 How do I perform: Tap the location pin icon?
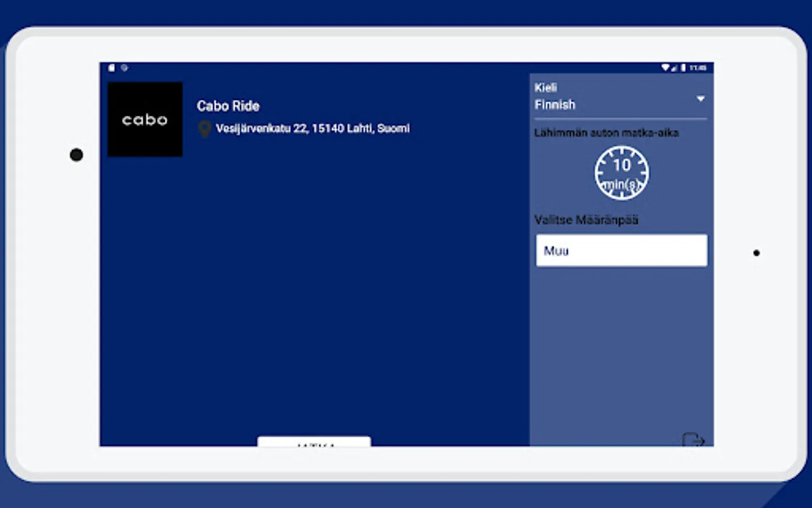pyautogui.click(x=205, y=129)
